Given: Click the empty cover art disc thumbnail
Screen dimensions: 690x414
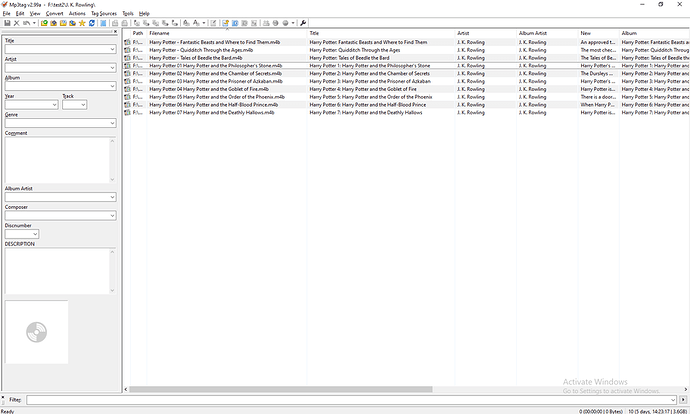Looking at the screenshot, I should pyautogui.click(x=37, y=332).
